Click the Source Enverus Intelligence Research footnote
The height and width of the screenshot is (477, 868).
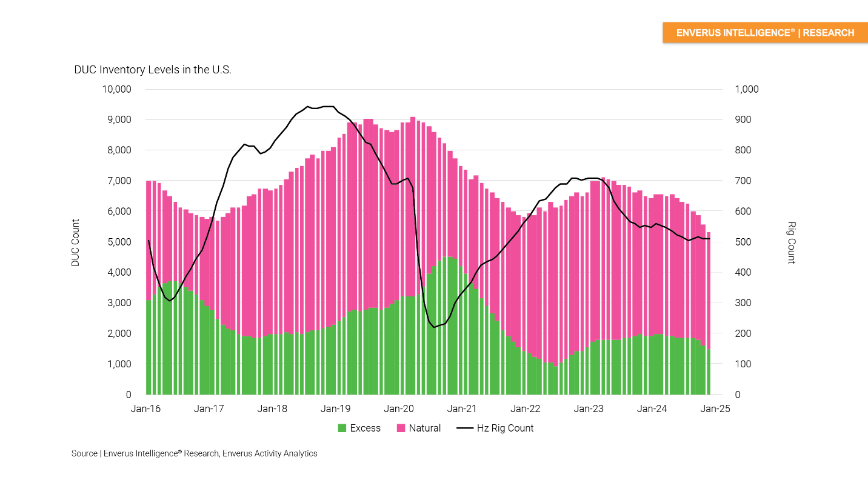(194, 453)
